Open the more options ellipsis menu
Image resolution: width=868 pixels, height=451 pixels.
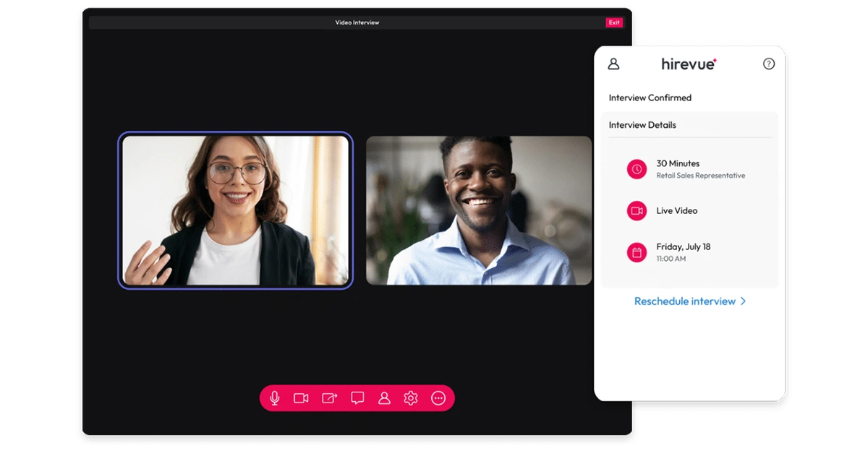coord(438,398)
